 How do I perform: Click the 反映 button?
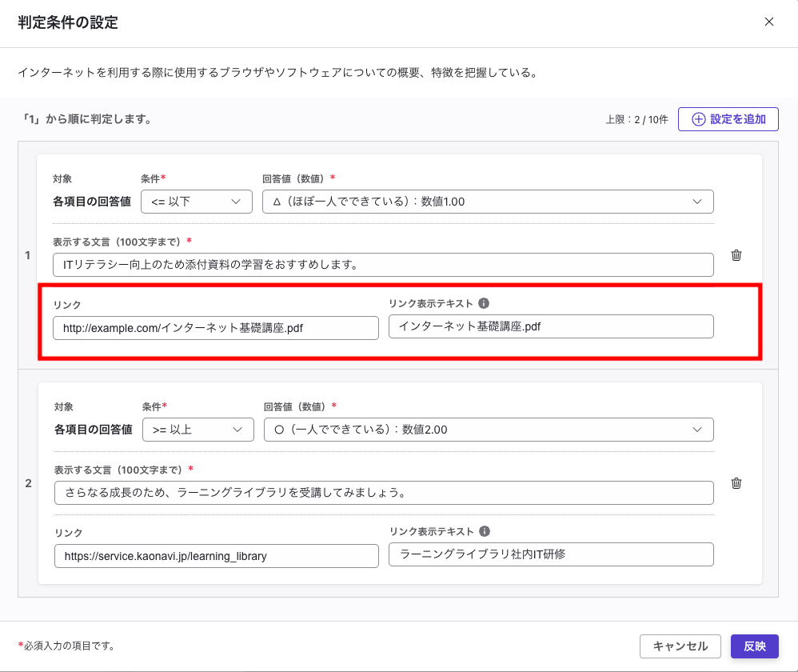[x=754, y=646]
